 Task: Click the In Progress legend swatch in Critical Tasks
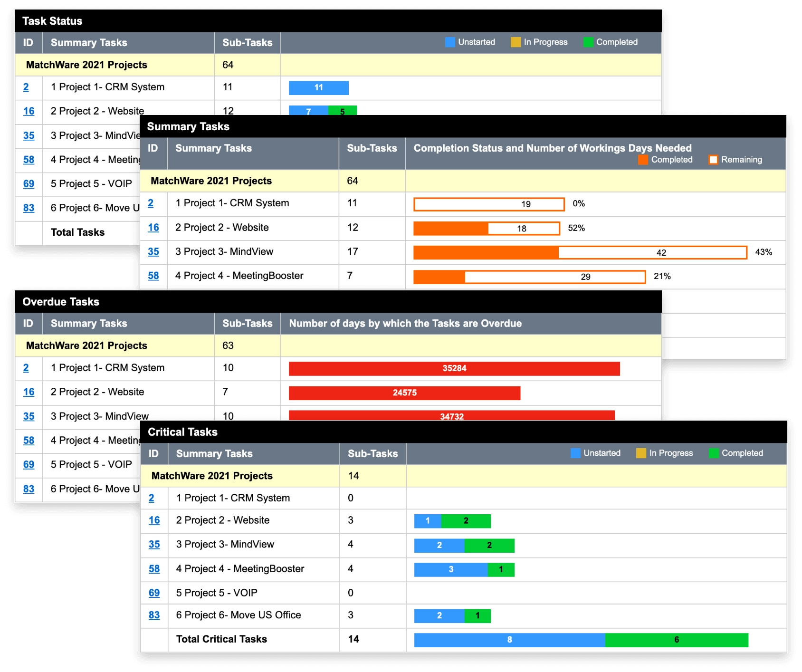coord(641,453)
